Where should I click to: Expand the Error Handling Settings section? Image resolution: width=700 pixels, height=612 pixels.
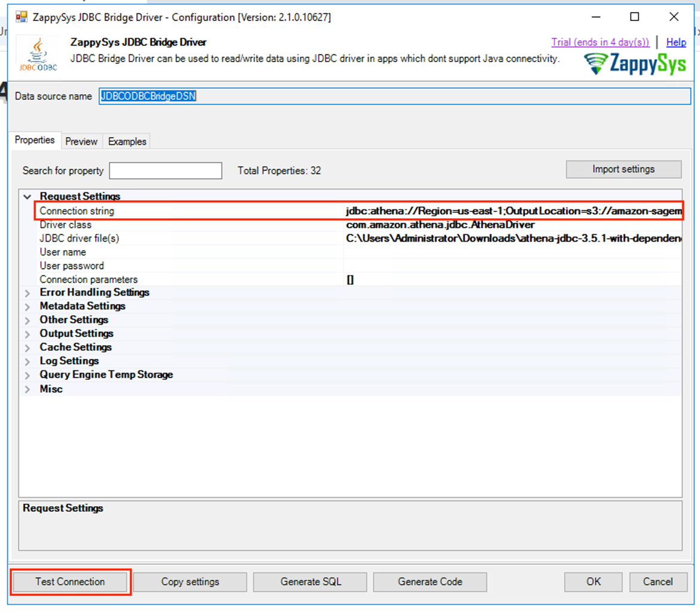pos(27,293)
